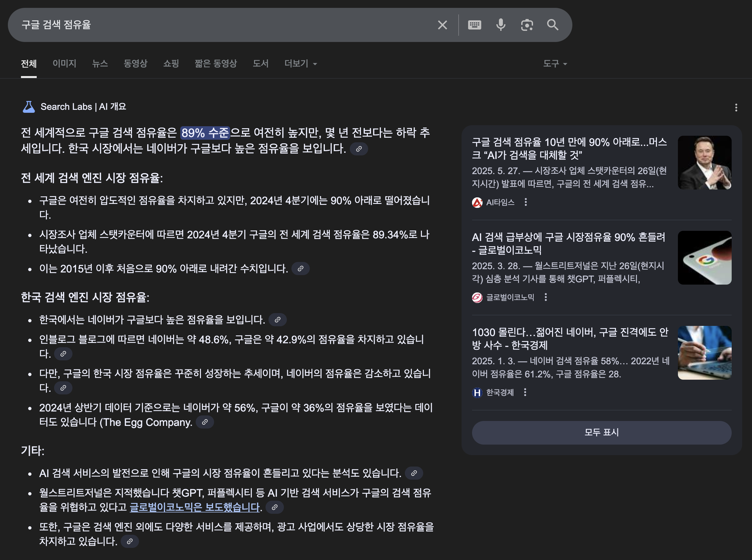752x560 pixels.
Task: Click the bullet mentioning 89.34%
Action: pos(234,242)
